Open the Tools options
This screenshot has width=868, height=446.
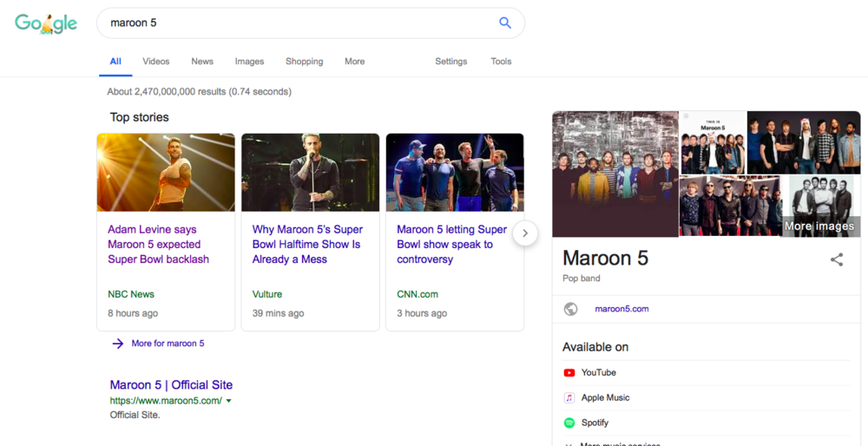point(501,62)
